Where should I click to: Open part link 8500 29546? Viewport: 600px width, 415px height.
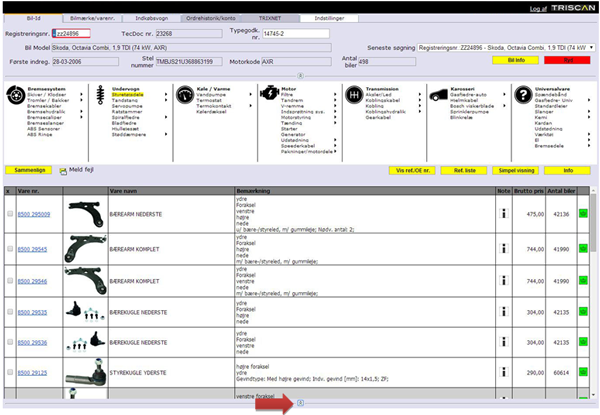click(x=35, y=281)
